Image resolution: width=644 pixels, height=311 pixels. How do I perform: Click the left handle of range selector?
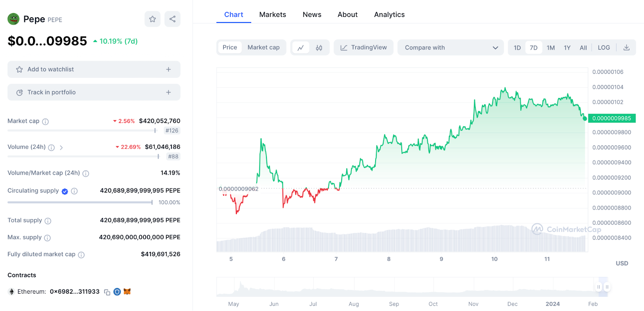(x=599, y=287)
